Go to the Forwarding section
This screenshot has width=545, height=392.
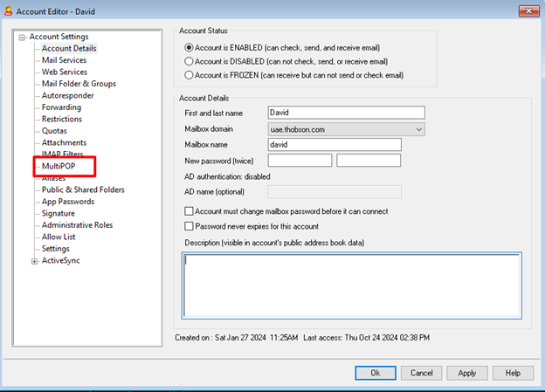coord(61,107)
